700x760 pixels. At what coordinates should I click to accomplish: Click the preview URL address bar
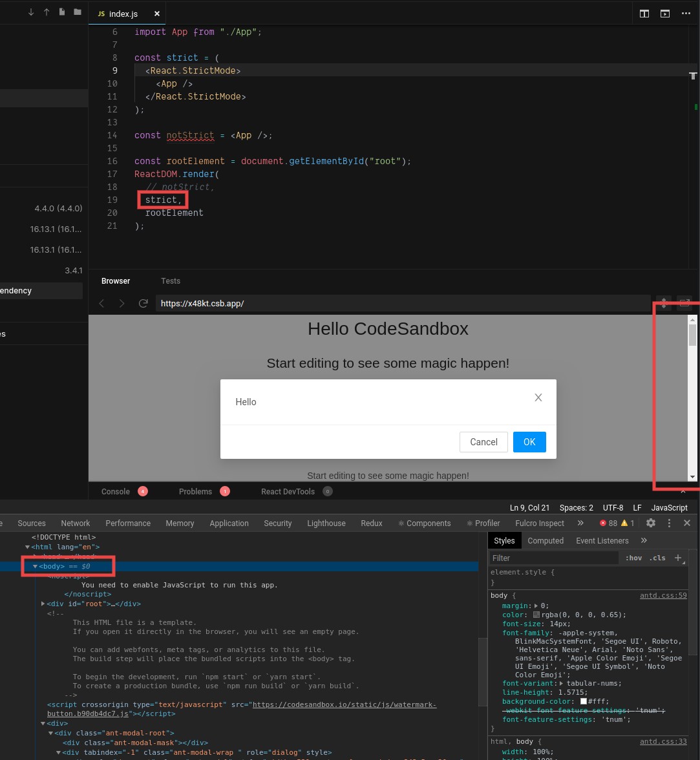pos(403,304)
